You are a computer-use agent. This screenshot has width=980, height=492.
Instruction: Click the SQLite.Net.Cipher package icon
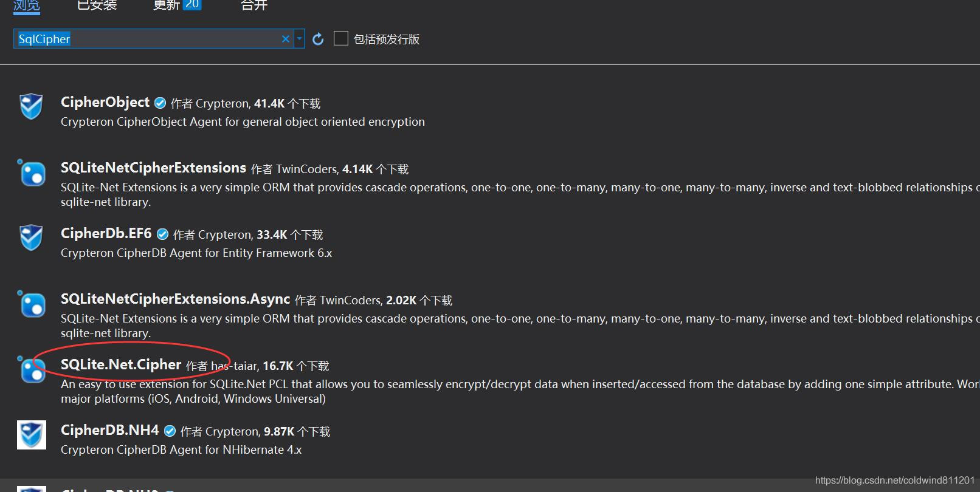31,369
